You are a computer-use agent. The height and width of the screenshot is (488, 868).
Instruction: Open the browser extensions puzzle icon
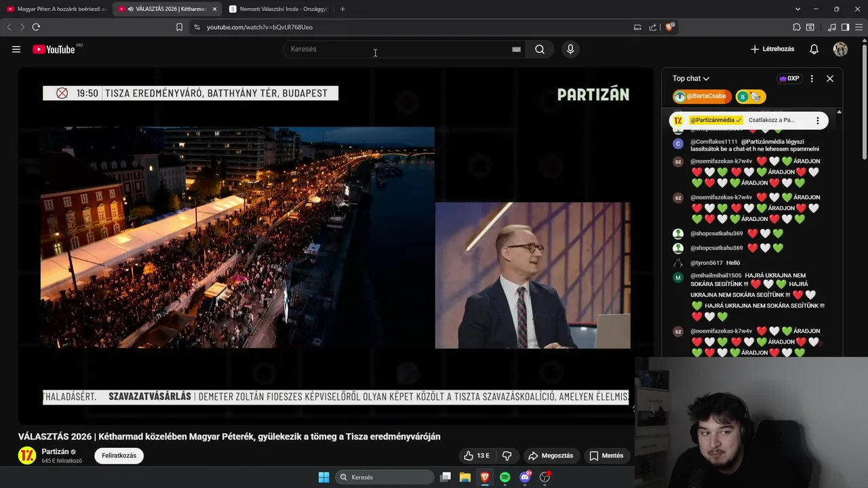pos(797,27)
